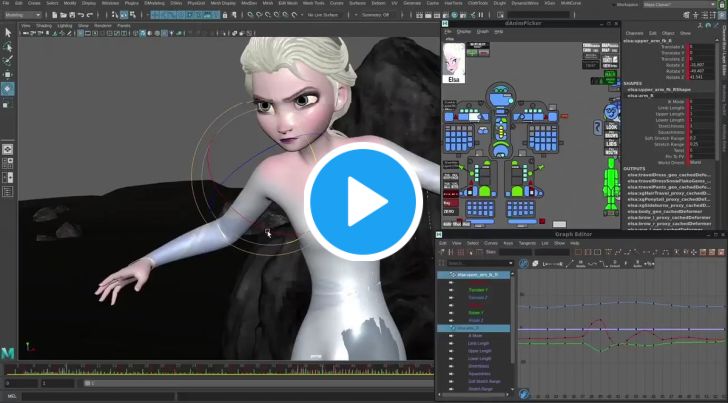
Task: Click the LIDS button in dAnimPicker
Action: pyautogui.click(x=611, y=143)
